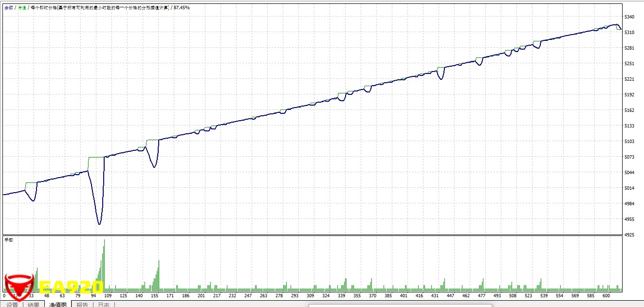This screenshot has height=307, width=644.
Task: Switch to the 结果 tab
Action: pos(34,304)
